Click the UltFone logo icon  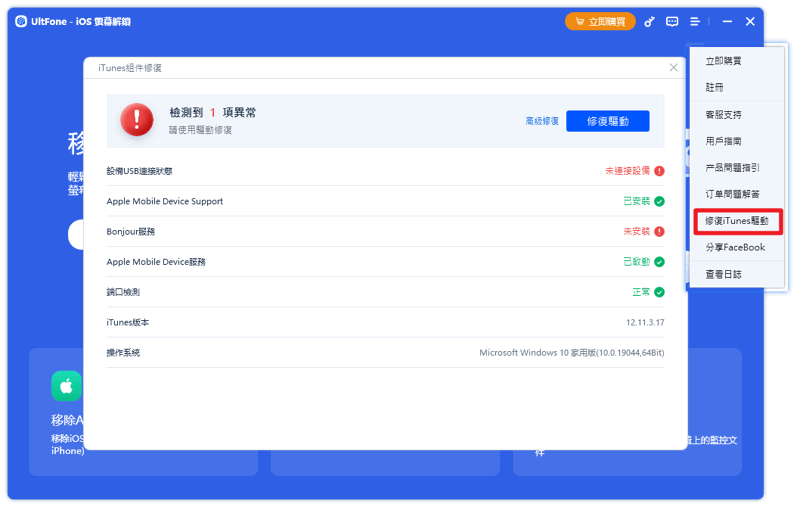click(21, 21)
